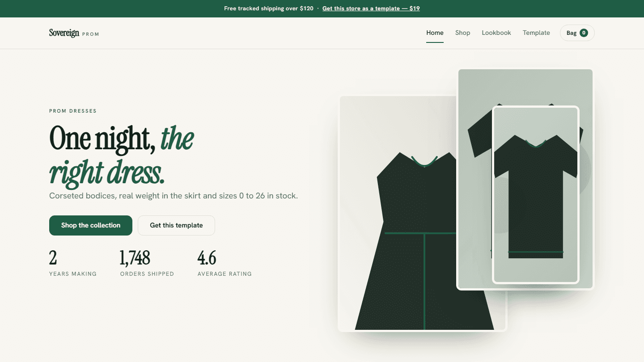Open the Lookbook nav item
644x362 pixels.
[x=496, y=33]
